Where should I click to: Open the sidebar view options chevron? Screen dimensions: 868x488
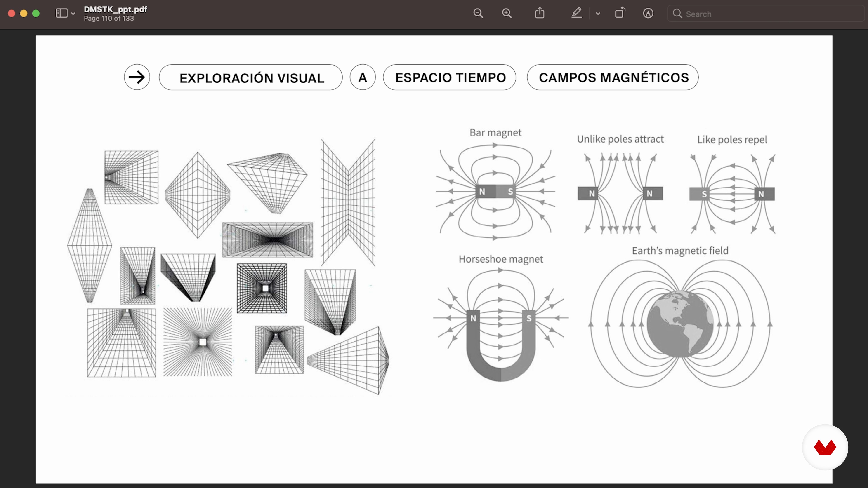pyautogui.click(x=73, y=14)
